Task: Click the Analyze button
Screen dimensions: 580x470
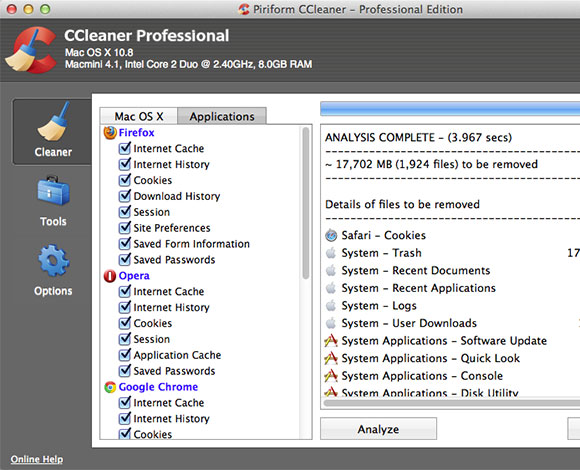Action: tap(378, 429)
